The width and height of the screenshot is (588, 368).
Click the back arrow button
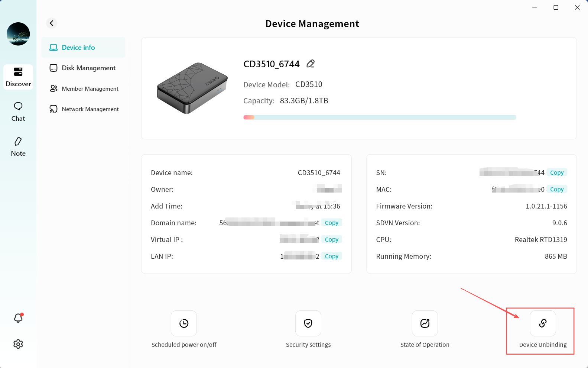(x=52, y=23)
